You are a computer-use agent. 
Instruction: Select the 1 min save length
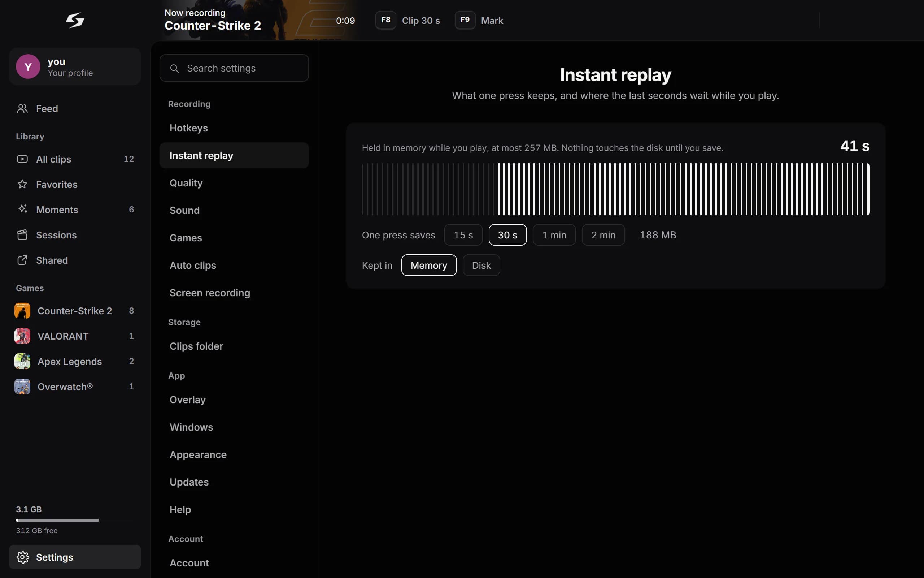tap(554, 235)
